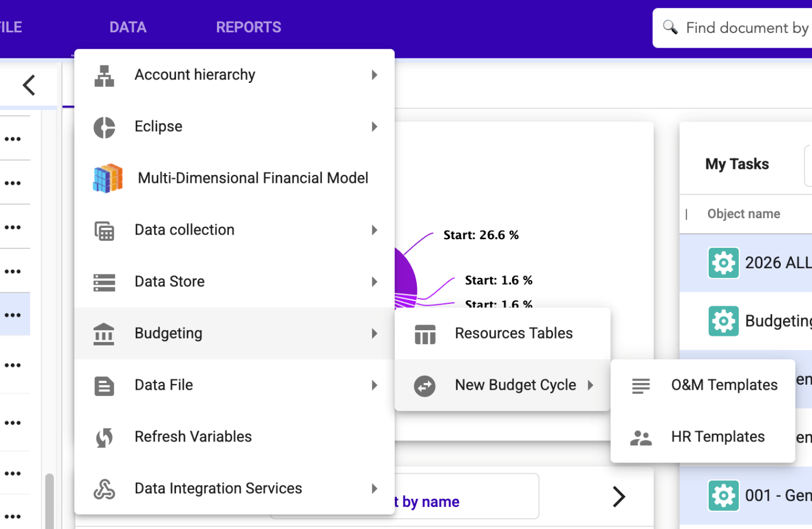This screenshot has width=812, height=529.
Task: Expand the New Budget Cycle submenu arrow
Action: [591, 385]
